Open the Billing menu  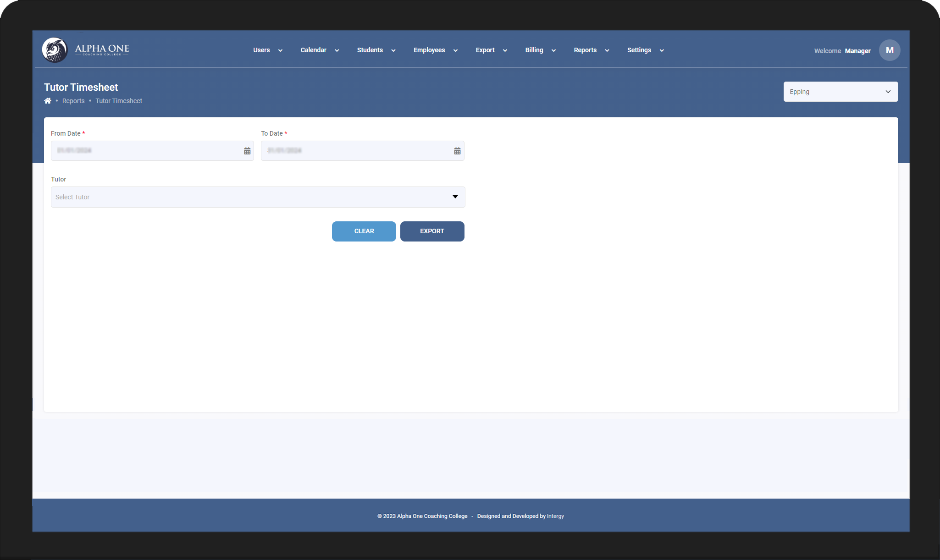(534, 50)
